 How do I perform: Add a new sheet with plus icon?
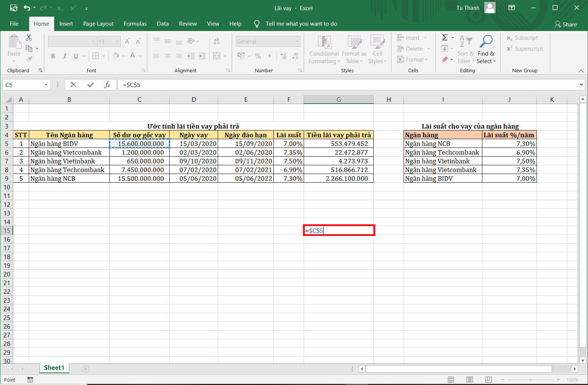point(86,369)
